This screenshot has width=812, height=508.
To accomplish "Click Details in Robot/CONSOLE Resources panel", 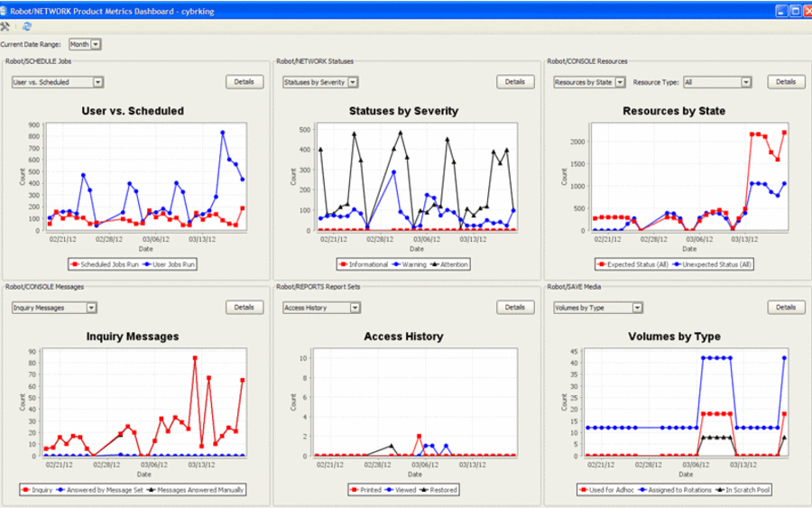I will 786,82.
